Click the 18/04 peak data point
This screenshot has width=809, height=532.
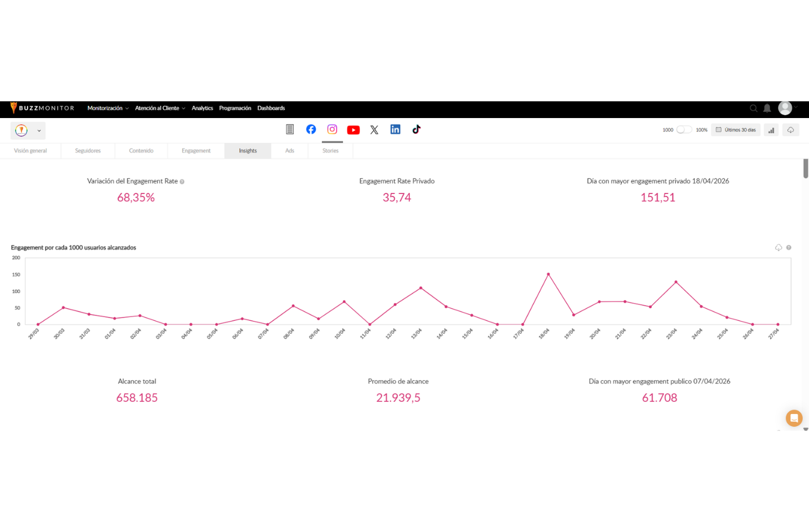click(x=548, y=274)
